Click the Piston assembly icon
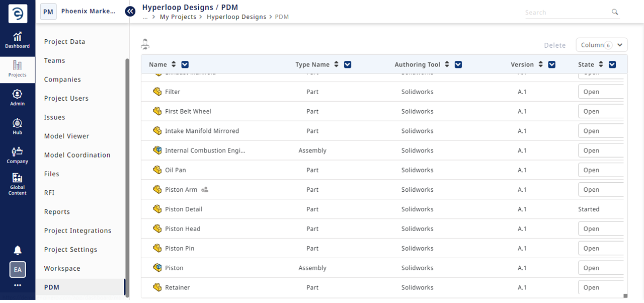This screenshot has width=644, height=303. tap(157, 268)
